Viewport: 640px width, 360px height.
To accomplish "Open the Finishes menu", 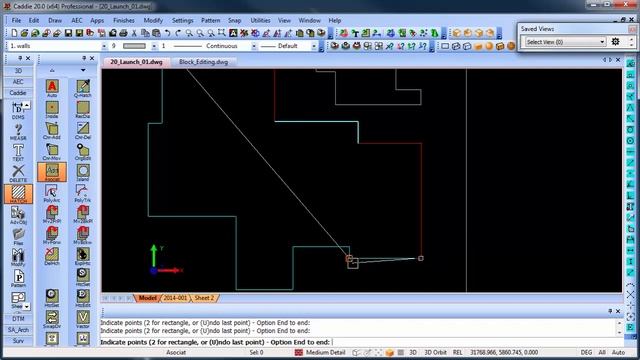I will tap(124, 20).
